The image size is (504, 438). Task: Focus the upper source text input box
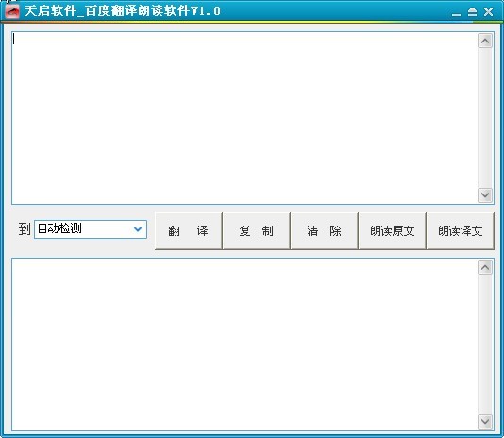point(244,118)
